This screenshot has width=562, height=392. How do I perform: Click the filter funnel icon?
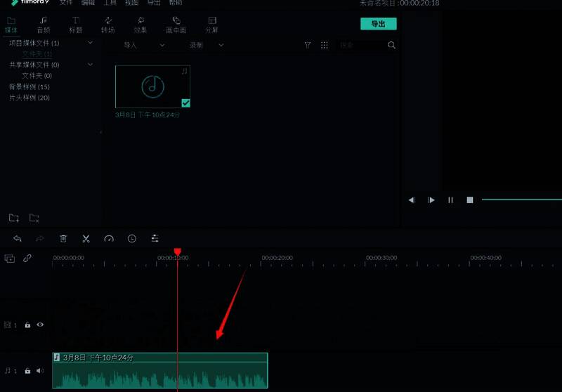click(x=308, y=45)
